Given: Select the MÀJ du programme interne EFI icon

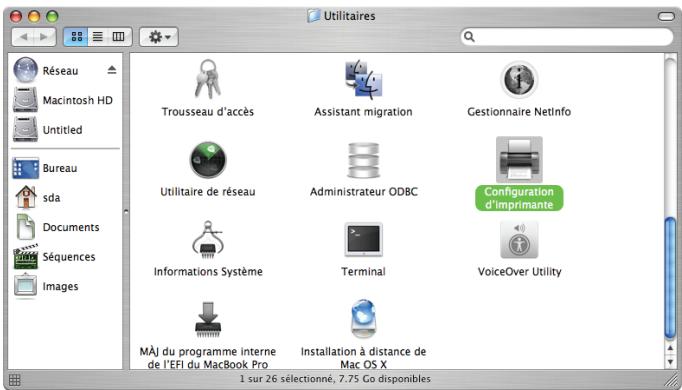Looking at the screenshot, I should tap(208, 320).
